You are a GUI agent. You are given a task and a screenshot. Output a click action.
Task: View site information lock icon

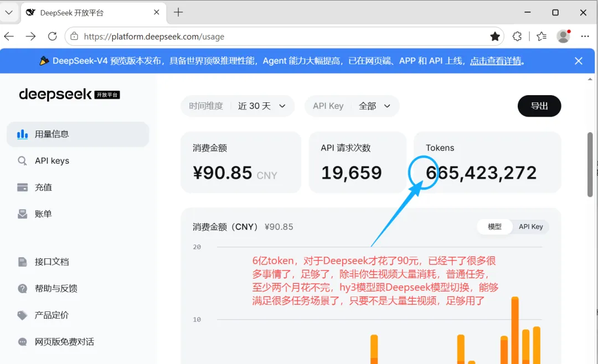[74, 36]
